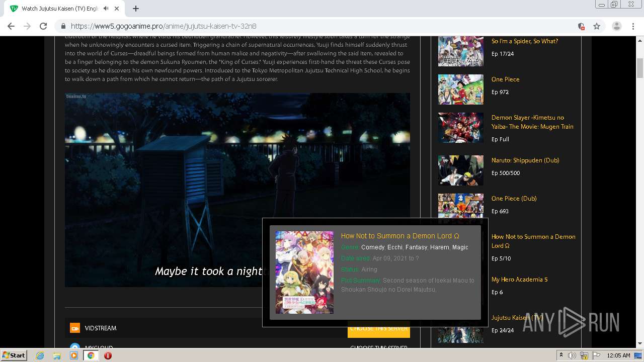644x362 pixels.
Task: Select the Harem genre in popup
Action: (439, 247)
